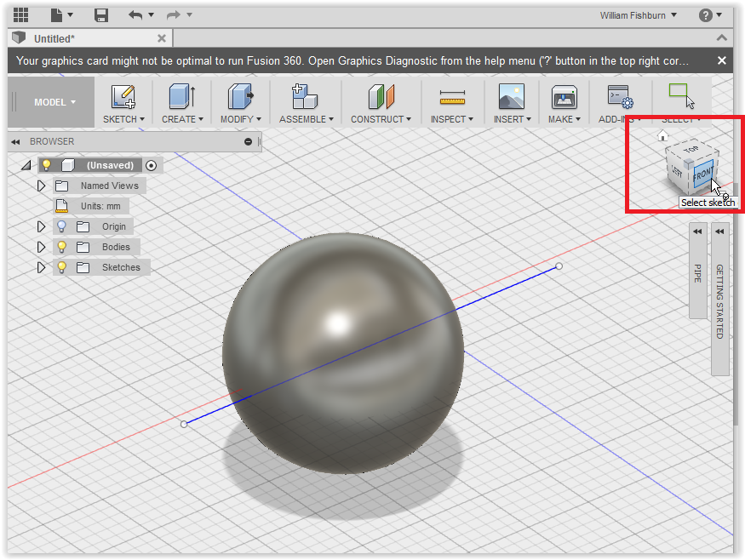Open the GETTING STARTED side panel
The width and height of the screenshot is (745, 560).
point(719,300)
